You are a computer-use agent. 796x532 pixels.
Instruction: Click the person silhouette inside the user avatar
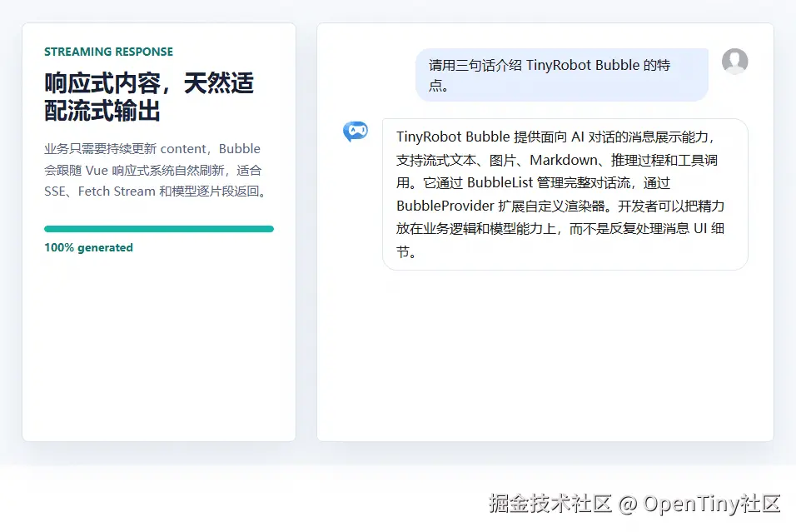[735, 61]
